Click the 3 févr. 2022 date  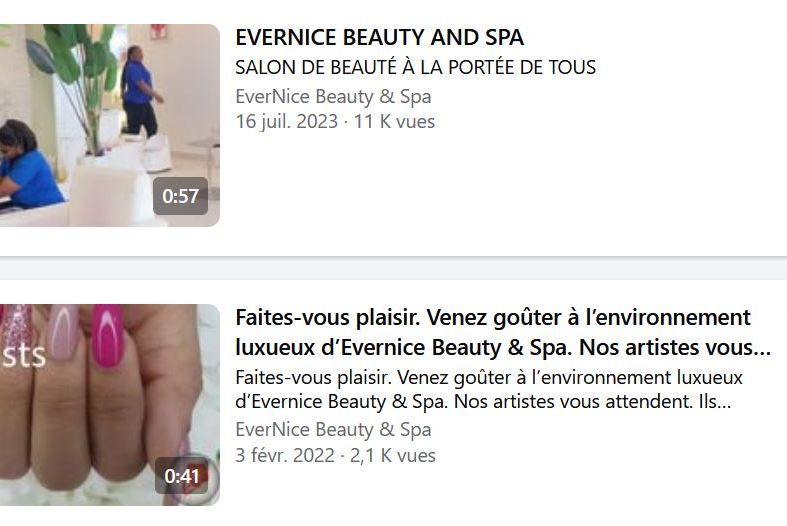point(285,456)
